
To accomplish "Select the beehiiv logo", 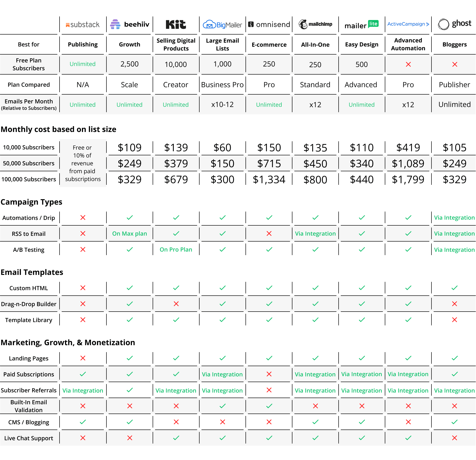I will coord(130,24).
